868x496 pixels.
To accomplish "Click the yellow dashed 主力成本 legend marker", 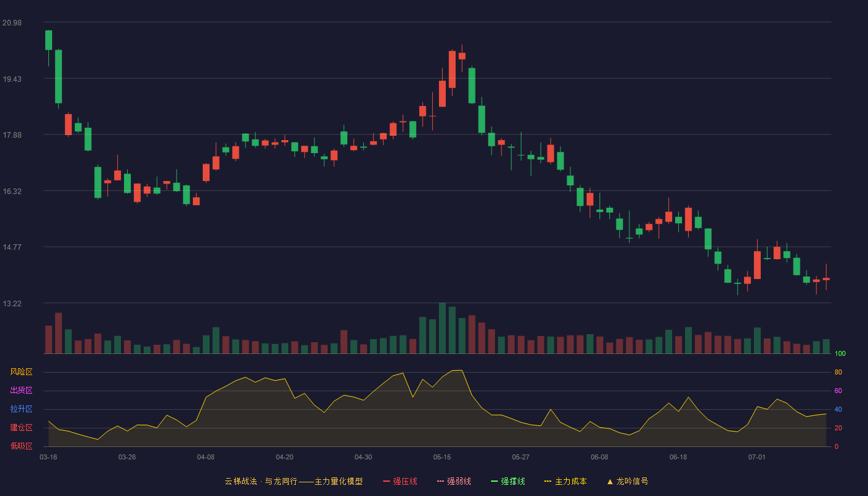I will (547, 481).
